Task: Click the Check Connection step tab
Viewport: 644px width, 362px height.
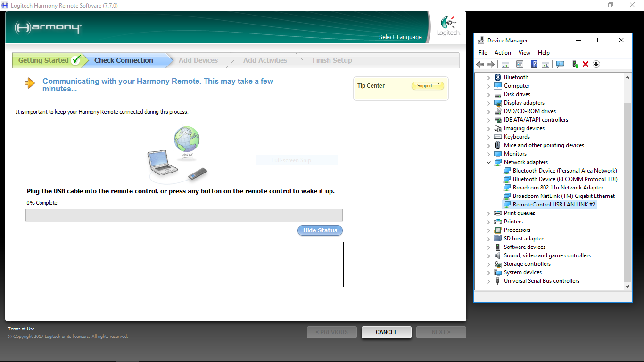Action: pyautogui.click(x=127, y=60)
